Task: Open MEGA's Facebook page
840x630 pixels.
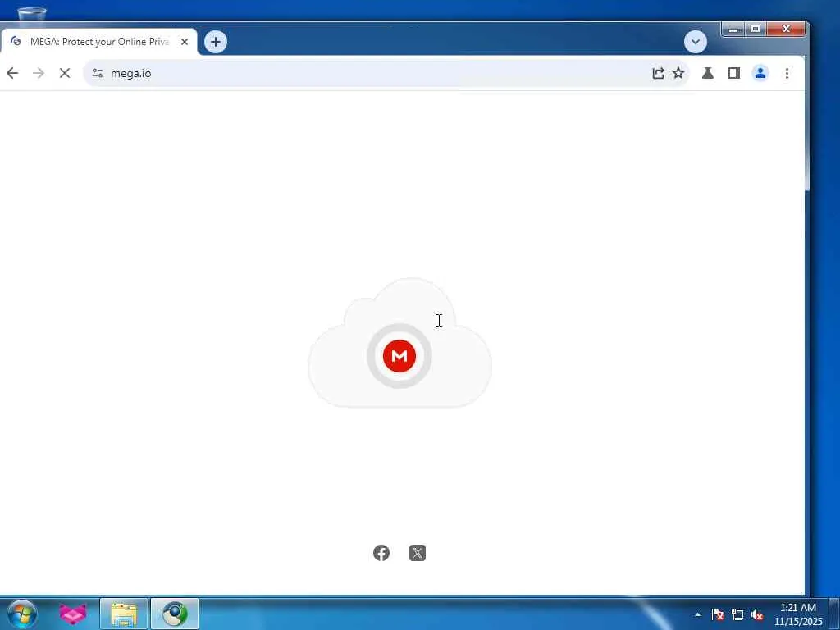Action: tap(381, 553)
